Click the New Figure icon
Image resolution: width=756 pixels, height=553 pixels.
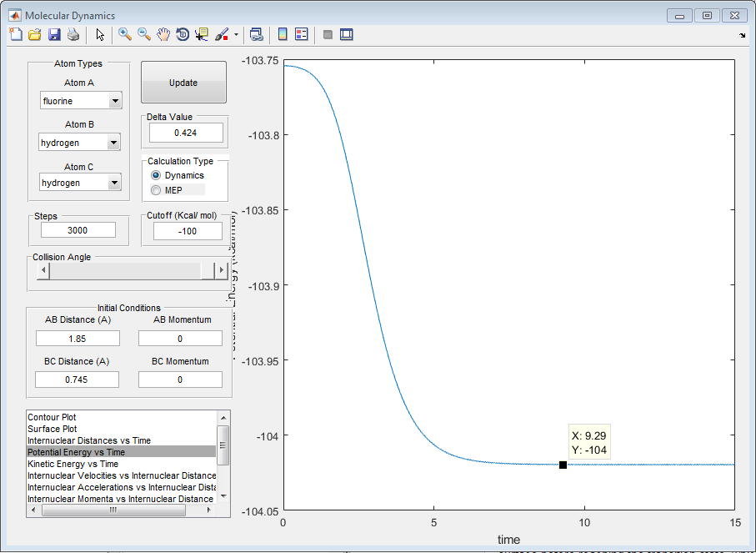tap(15, 34)
